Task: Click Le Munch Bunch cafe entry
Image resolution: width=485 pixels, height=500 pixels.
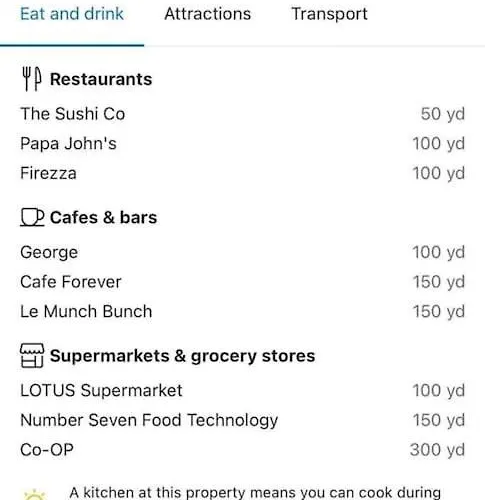Action: point(242,312)
